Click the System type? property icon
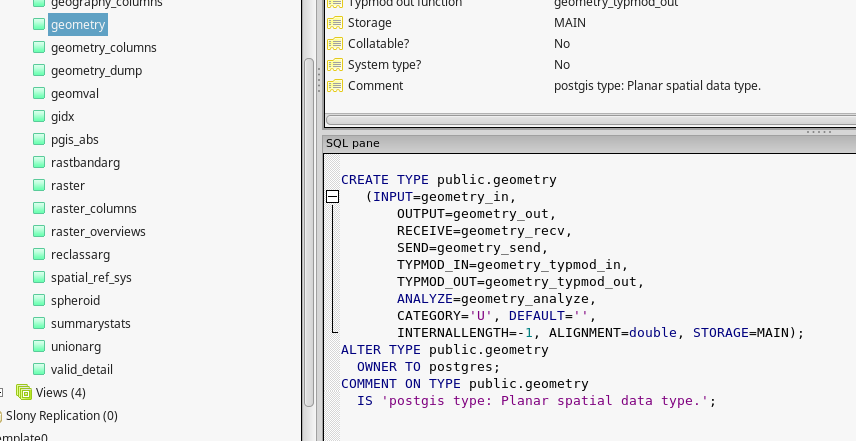 pos(335,65)
